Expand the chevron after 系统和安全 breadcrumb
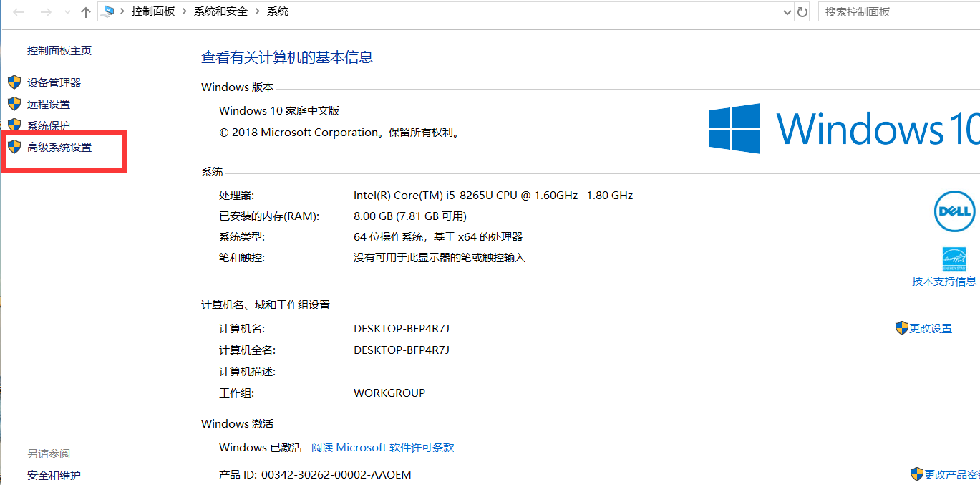980x485 pixels. (x=257, y=12)
